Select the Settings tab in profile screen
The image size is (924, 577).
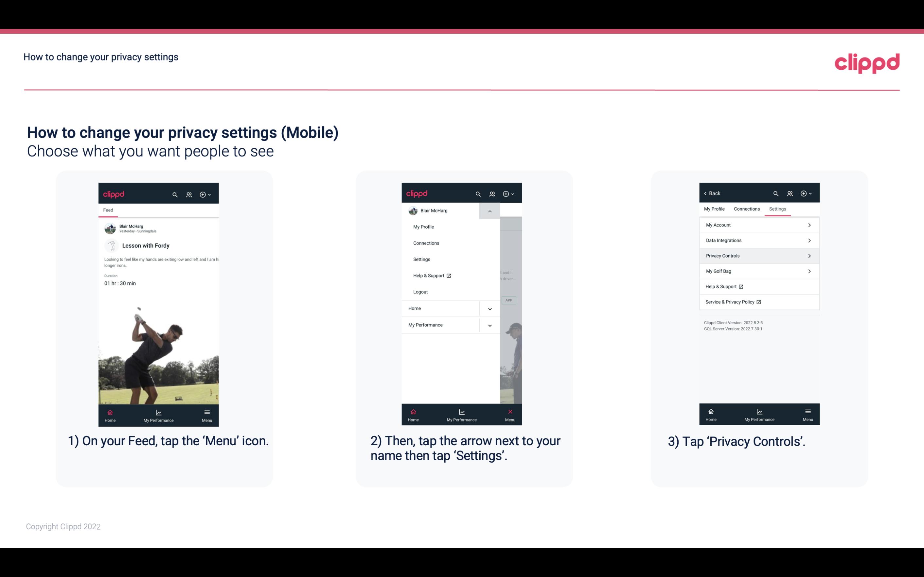tap(777, 209)
